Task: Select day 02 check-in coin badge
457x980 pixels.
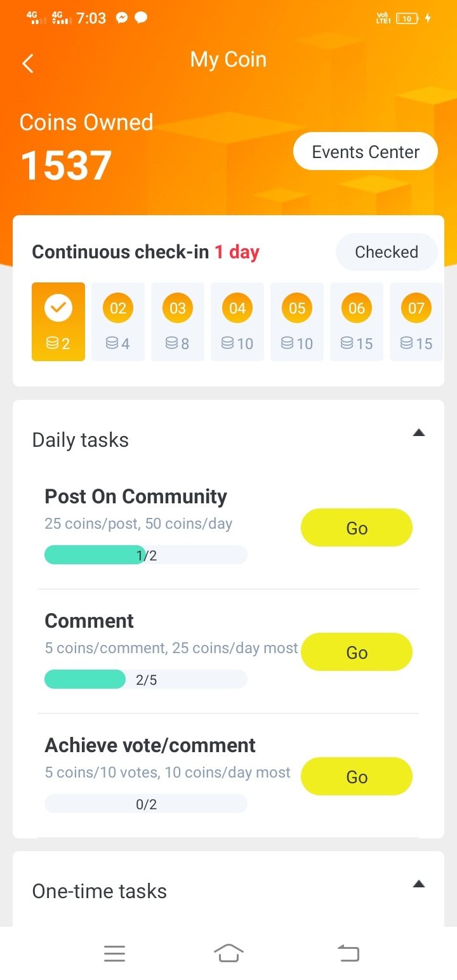Action: click(118, 308)
